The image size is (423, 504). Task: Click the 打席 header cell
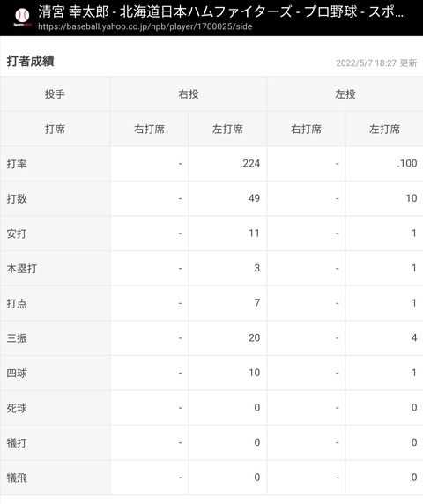pyautogui.click(x=55, y=130)
